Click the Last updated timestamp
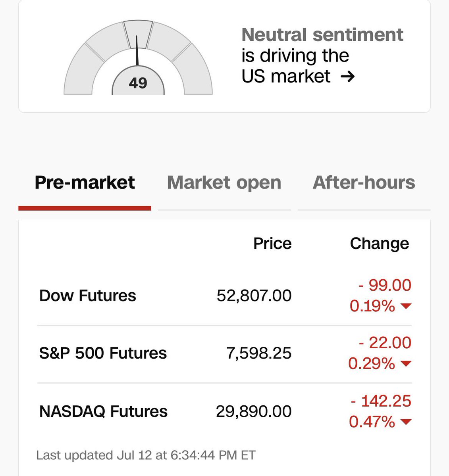This screenshot has height=476, width=449. click(x=146, y=455)
